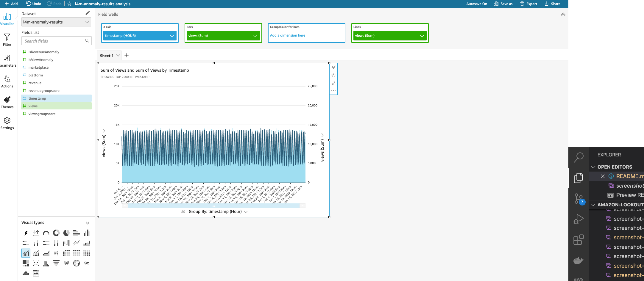Maximize the visual with expand icon
This screenshot has height=281, width=644.
[x=333, y=83]
